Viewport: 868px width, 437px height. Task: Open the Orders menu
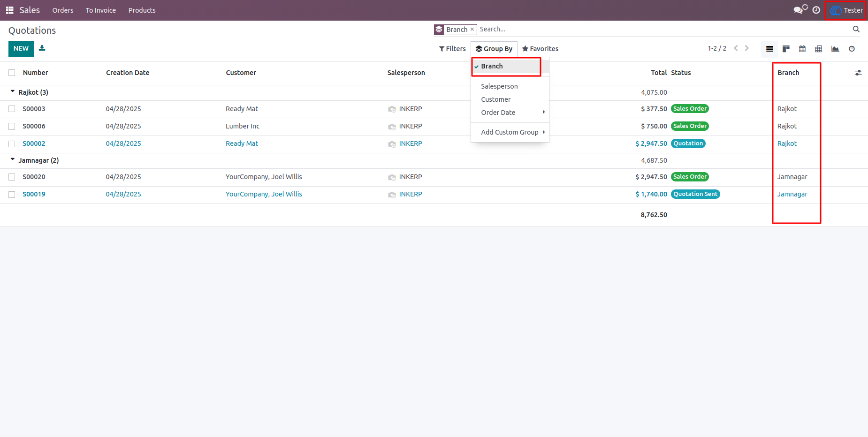point(63,10)
